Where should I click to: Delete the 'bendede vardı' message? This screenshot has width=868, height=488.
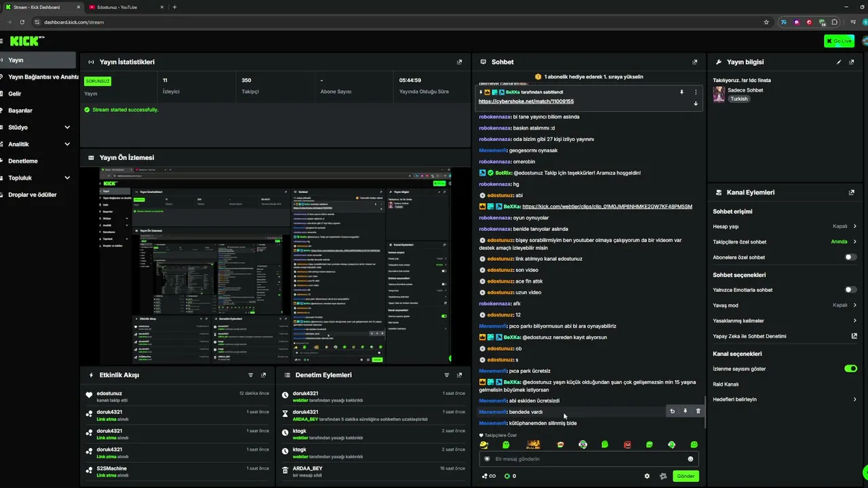point(698,411)
